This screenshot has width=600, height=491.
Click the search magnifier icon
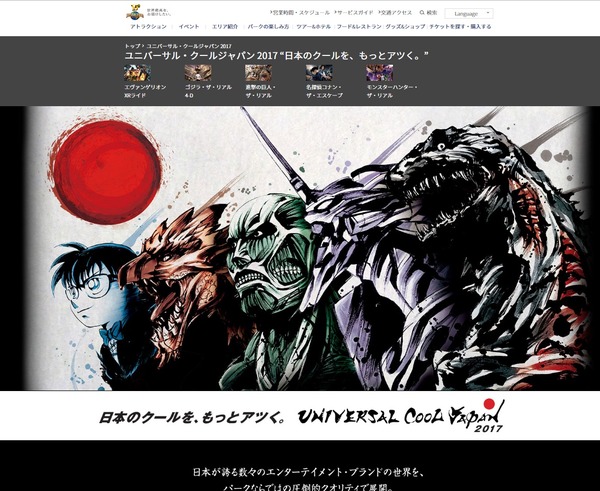pyautogui.click(x=422, y=13)
